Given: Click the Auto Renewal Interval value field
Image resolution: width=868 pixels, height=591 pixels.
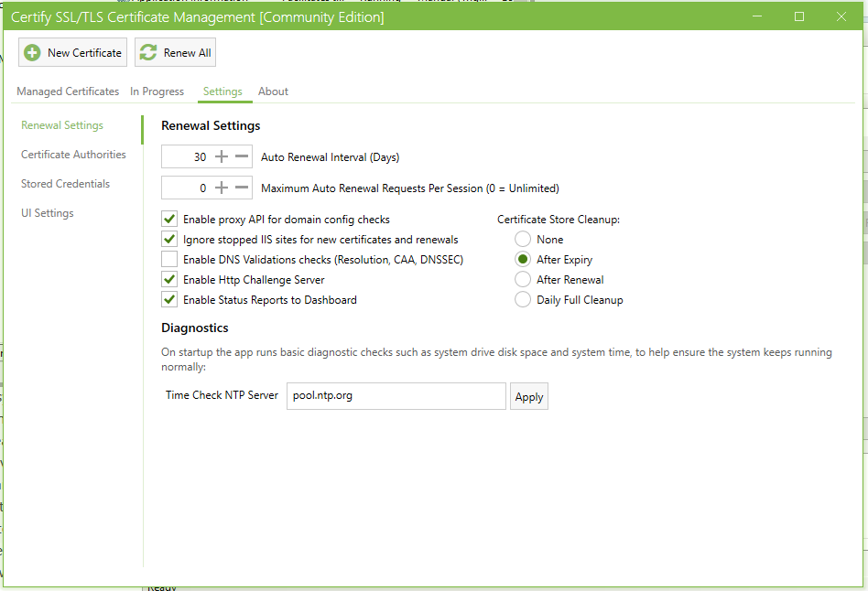Looking at the screenshot, I should (186, 156).
